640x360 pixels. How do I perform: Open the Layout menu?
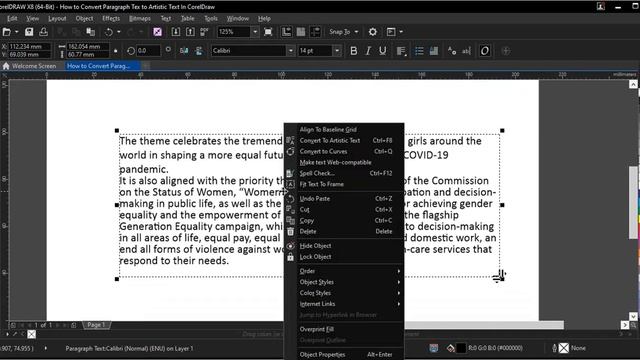57,18
